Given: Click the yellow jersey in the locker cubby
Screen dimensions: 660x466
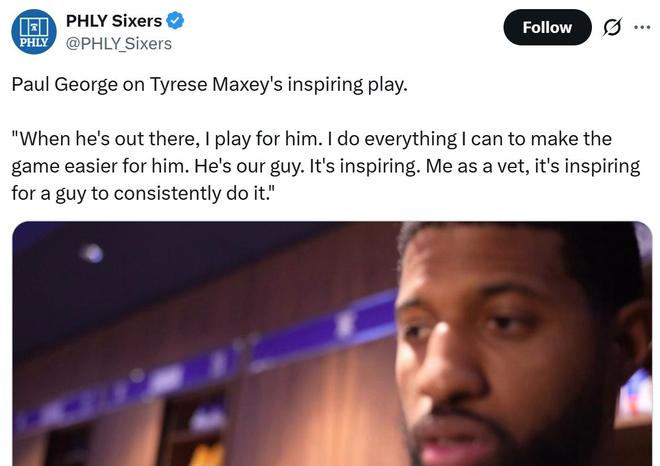Looking at the screenshot, I should pyautogui.click(x=207, y=455).
